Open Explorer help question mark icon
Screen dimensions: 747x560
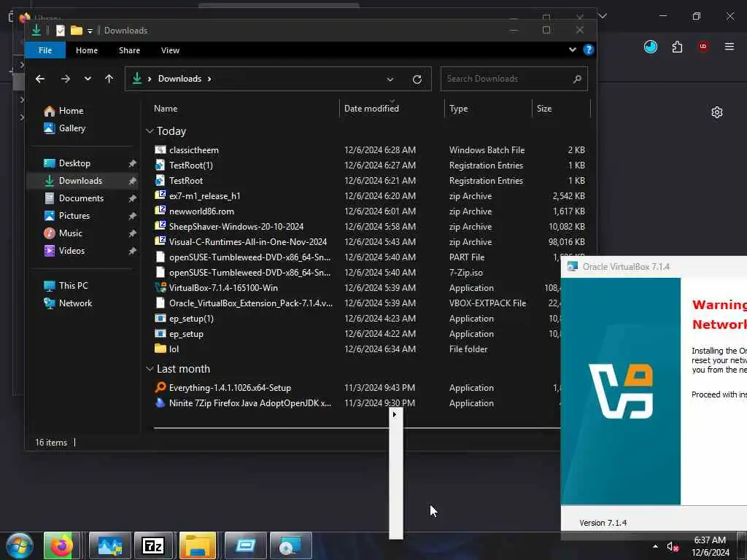coord(589,50)
